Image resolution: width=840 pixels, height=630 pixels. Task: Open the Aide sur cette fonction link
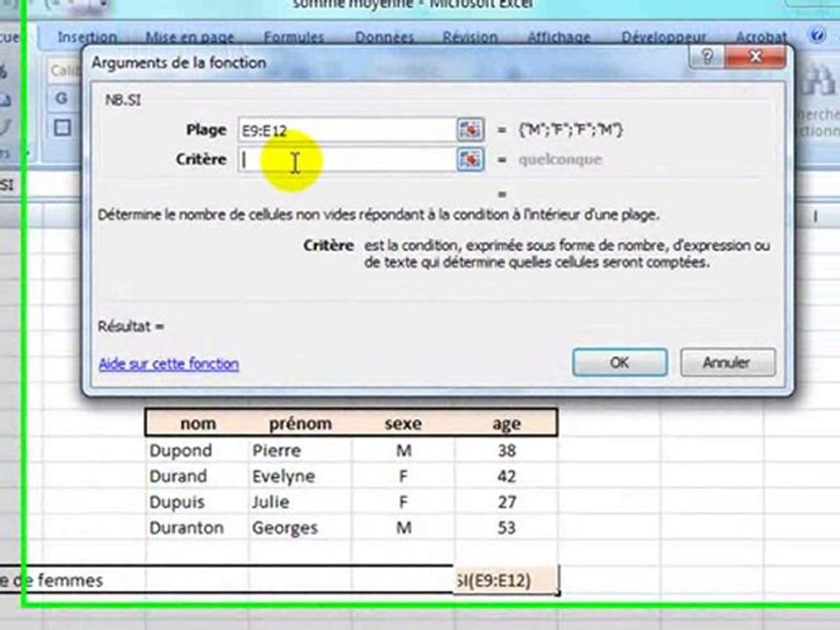169,364
